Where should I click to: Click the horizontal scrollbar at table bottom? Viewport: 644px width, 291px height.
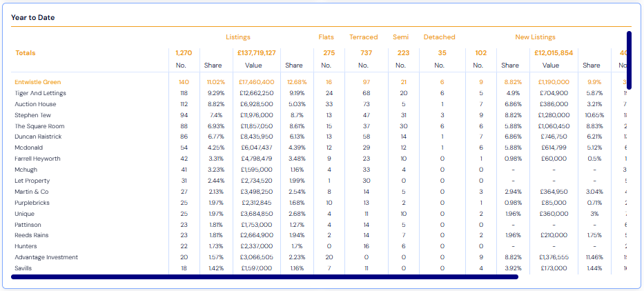[264, 277]
